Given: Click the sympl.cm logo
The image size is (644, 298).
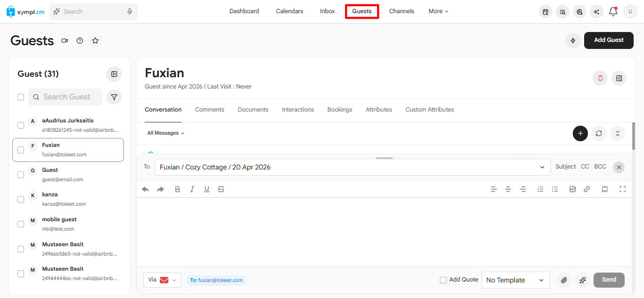Looking at the screenshot, I should [25, 11].
